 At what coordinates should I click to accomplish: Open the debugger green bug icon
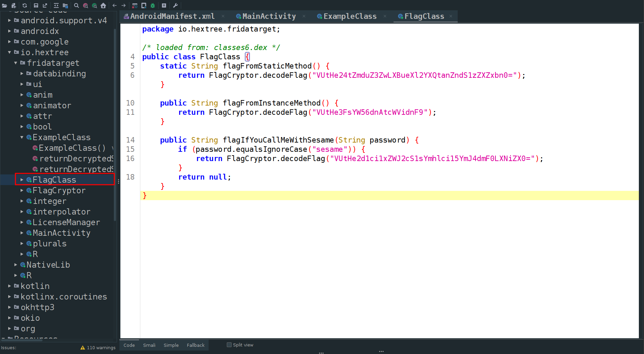[153, 5]
